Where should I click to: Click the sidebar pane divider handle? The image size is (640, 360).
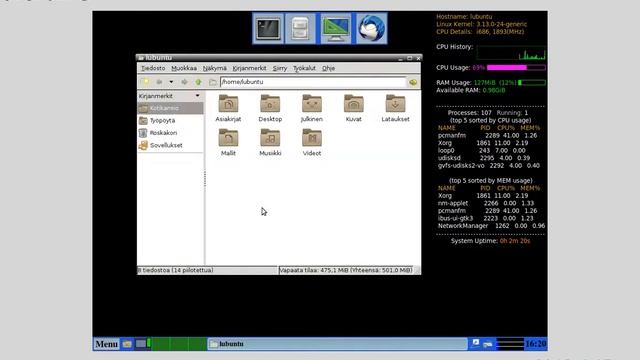(204, 178)
